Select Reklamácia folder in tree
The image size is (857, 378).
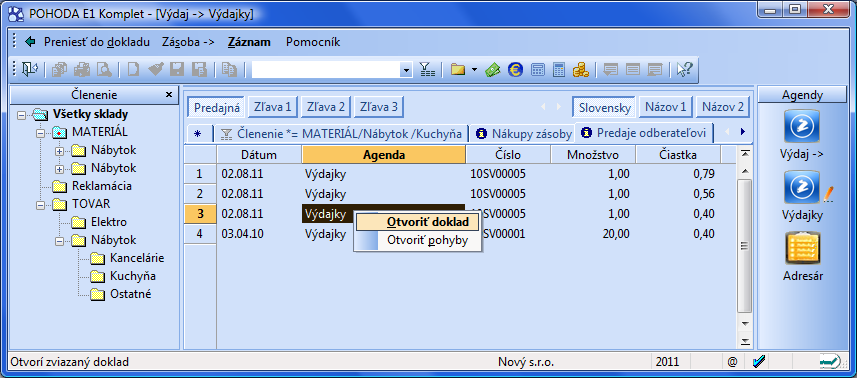(x=102, y=186)
